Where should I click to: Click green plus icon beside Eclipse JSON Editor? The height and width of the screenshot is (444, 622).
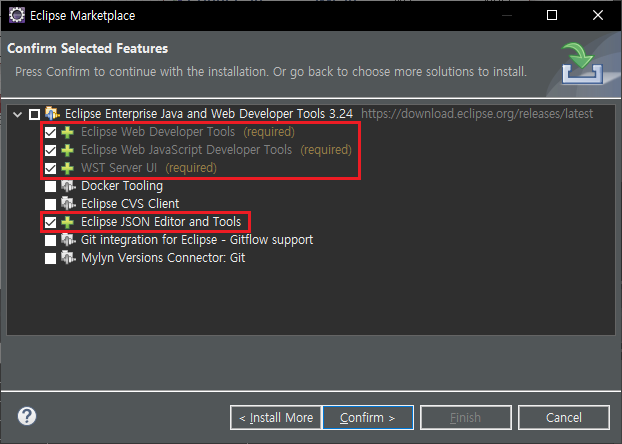pos(67,222)
